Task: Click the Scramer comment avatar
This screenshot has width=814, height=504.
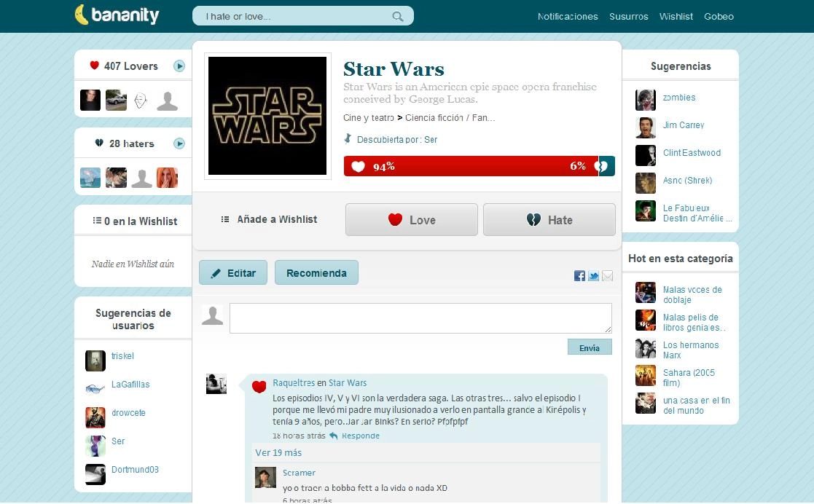Action: click(x=265, y=478)
